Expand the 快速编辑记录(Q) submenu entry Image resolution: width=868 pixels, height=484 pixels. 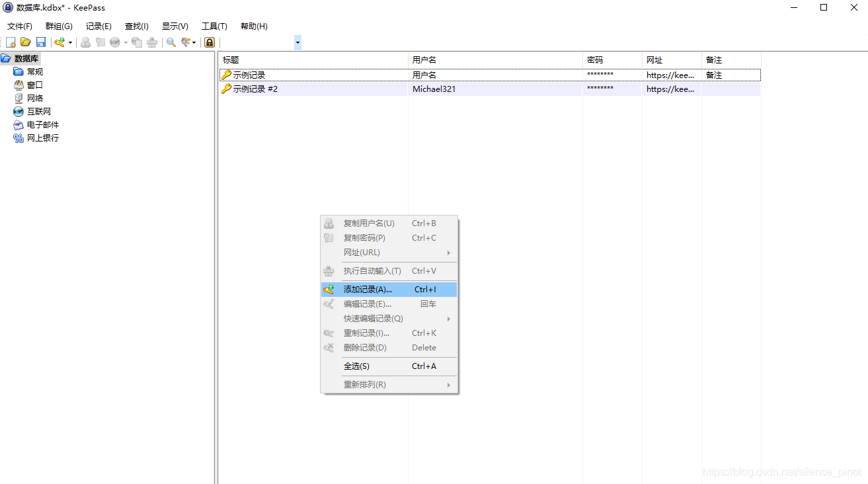tap(389, 319)
